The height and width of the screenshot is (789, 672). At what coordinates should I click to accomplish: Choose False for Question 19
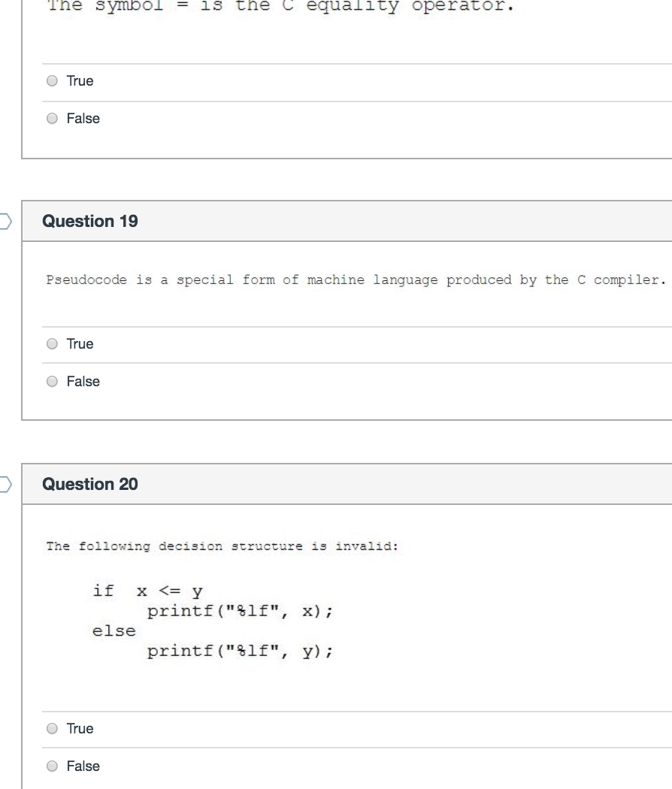point(52,382)
